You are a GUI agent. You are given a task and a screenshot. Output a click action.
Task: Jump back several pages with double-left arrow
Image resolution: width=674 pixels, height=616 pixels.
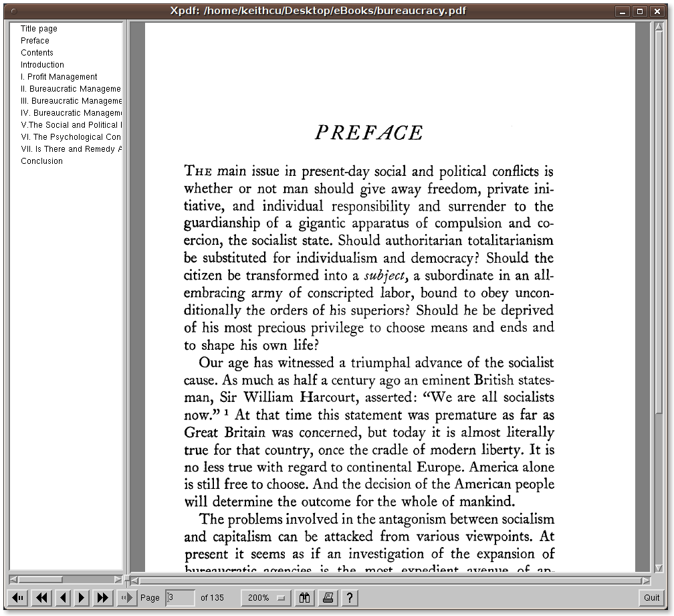pyautogui.click(x=41, y=597)
